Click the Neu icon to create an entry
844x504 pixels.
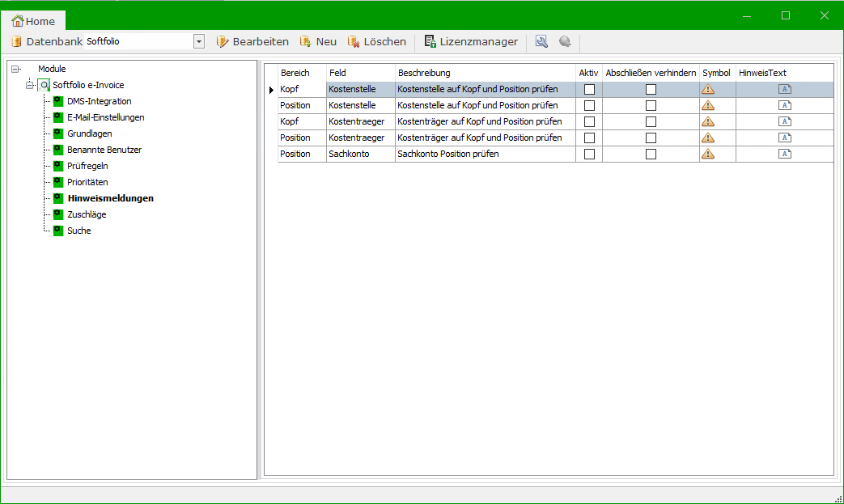coord(305,41)
